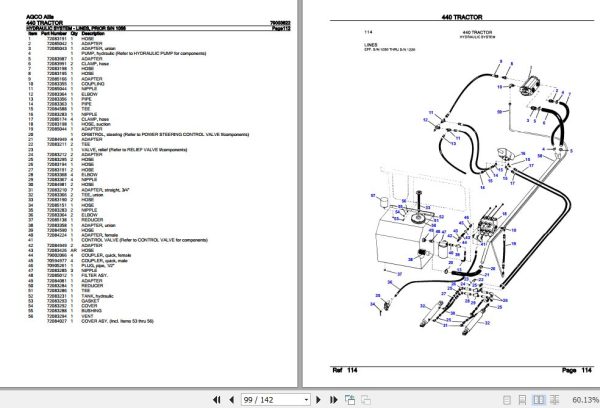Click the GASKET description
600x408 pixels.
click(x=90, y=301)
